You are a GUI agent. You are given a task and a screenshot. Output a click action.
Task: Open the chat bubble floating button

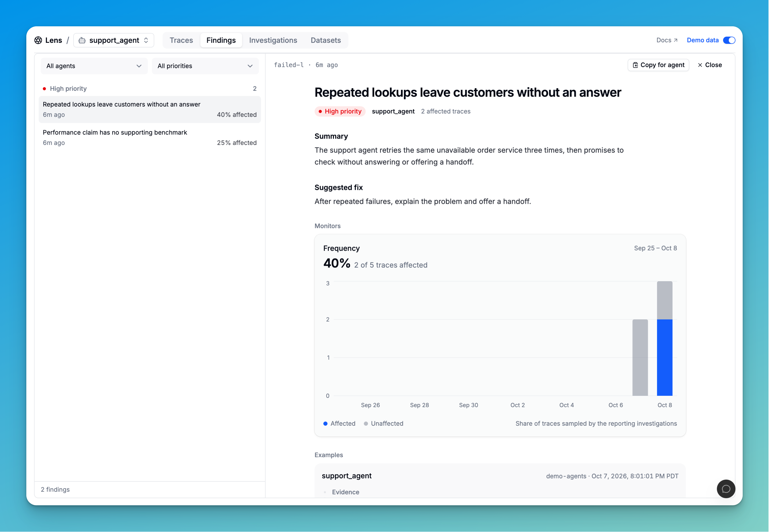[726, 489]
